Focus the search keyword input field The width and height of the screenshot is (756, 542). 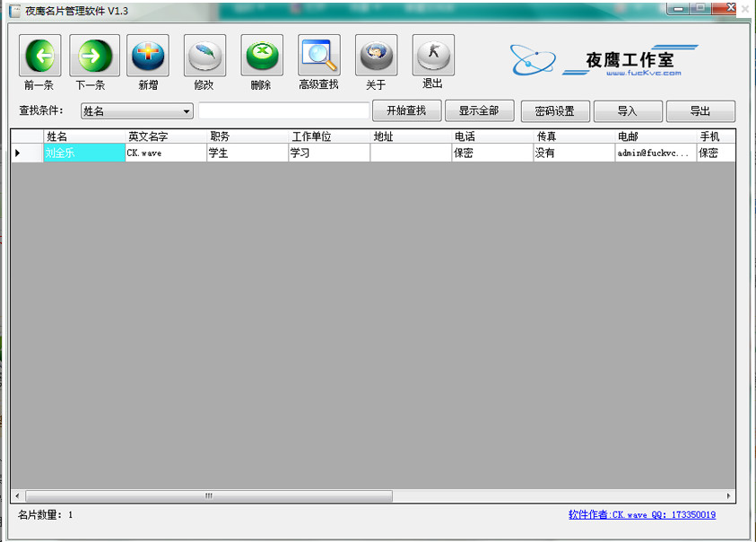click(x=284, y=110)
